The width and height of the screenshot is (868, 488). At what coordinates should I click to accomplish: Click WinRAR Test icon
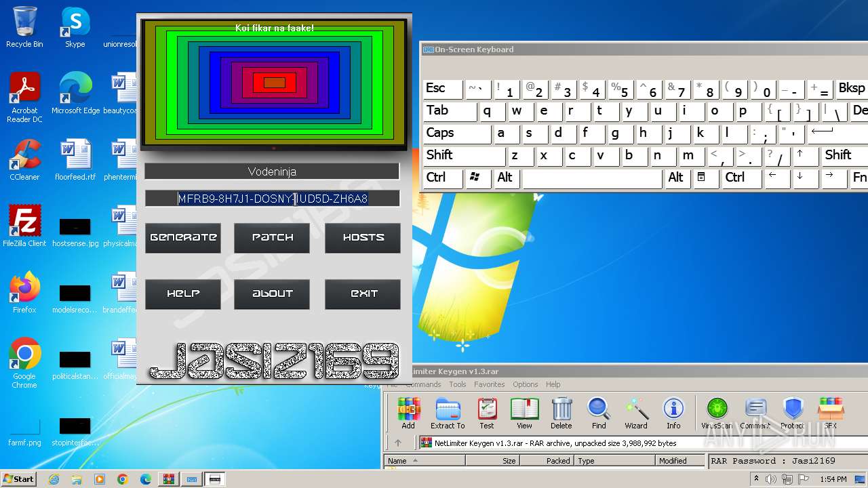click(487, 413)
